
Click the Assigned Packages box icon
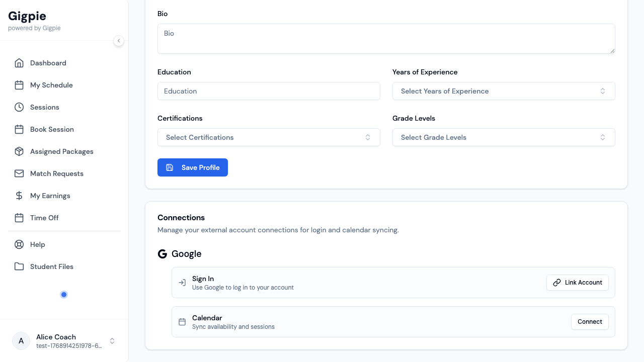point(19,151)
